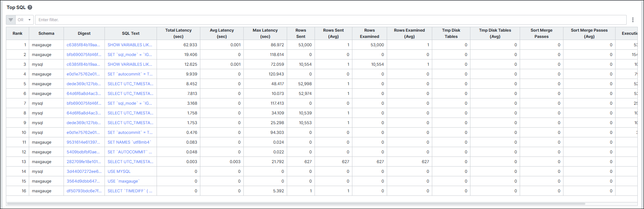Image resolution: width=644 pixels, height=209 pixels.
Task: Click the Rows Examined column header
Action: [369, 33]
